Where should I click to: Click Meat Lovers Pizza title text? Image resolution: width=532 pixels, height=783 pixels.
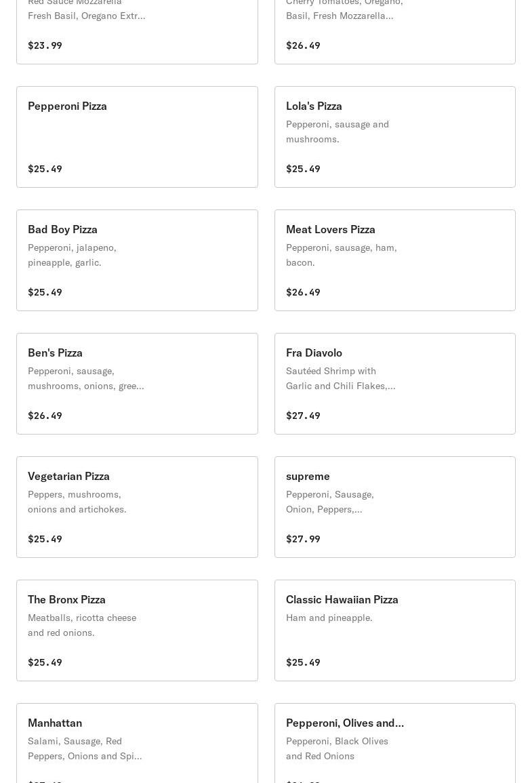(x=330, y=229)
